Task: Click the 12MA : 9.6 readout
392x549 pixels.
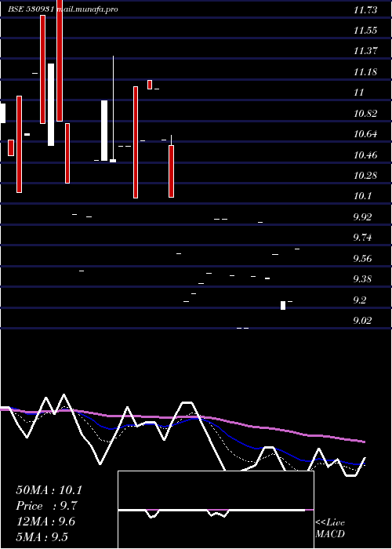Action: [45, 522]
